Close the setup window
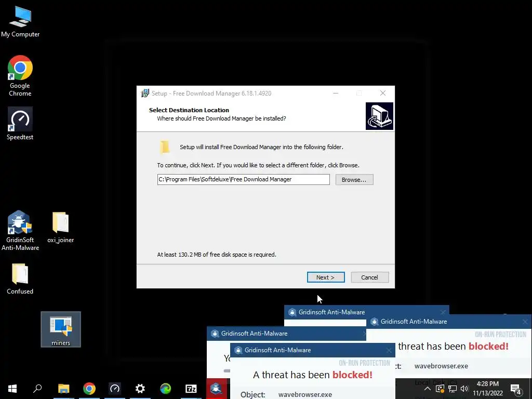532x399 pixels. (383, 94)
